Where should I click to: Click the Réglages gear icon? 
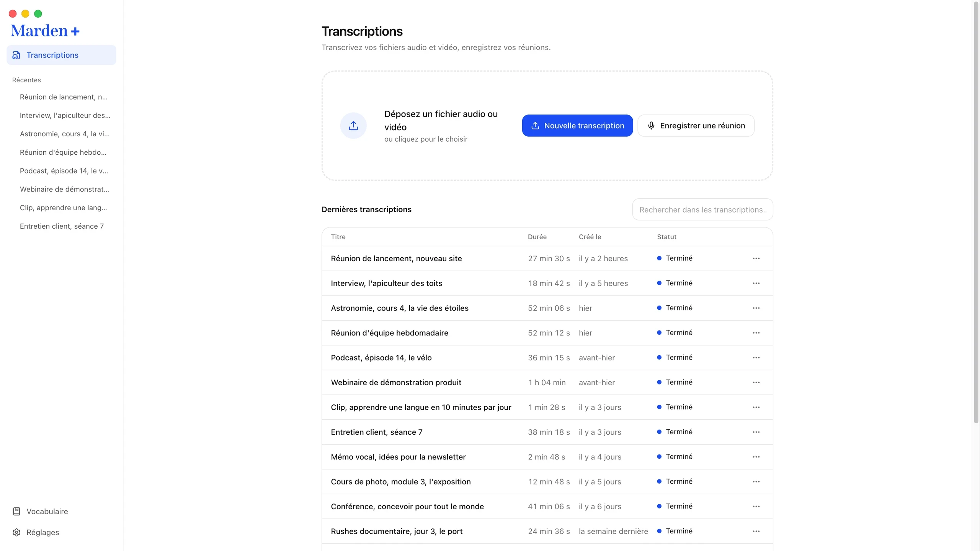point(16,532)
